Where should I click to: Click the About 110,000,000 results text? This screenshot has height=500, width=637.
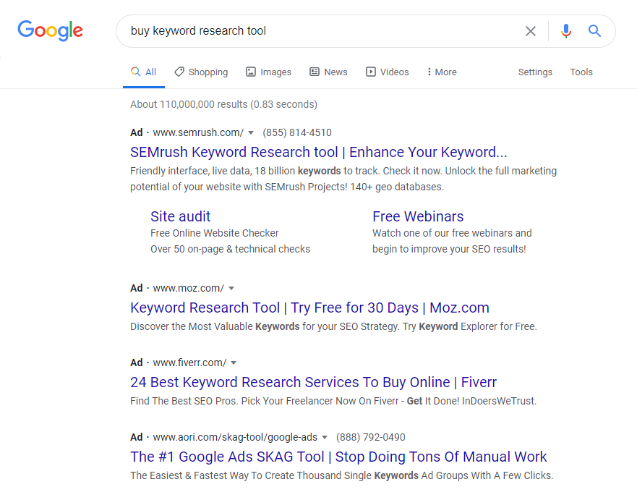point(223,104)
